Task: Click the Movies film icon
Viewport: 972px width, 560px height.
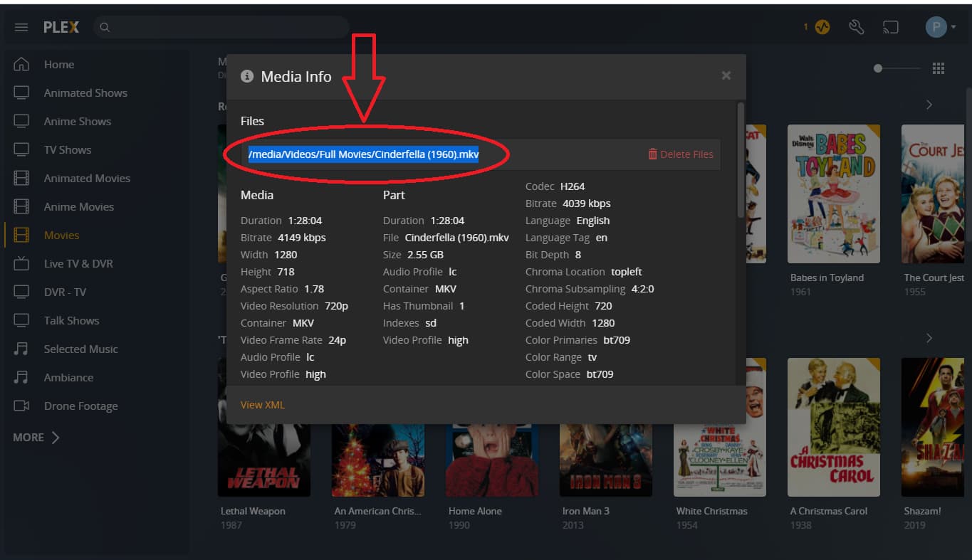Action: point(21,235)
